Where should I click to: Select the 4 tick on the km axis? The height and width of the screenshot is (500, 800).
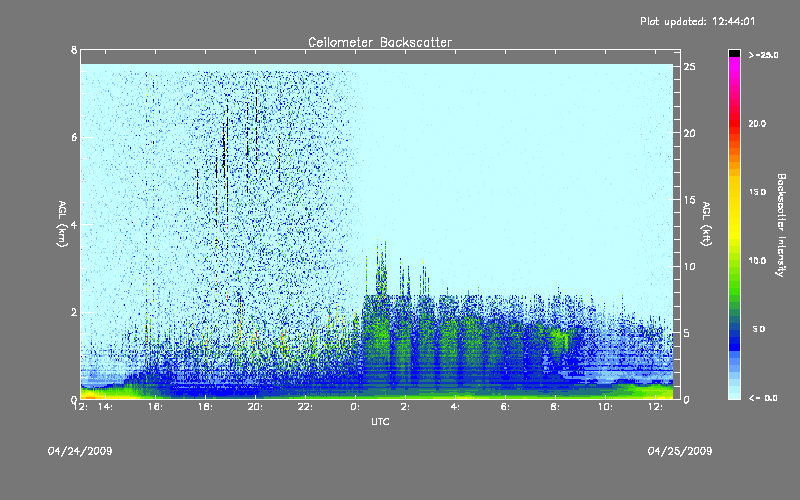pos(74,224)
